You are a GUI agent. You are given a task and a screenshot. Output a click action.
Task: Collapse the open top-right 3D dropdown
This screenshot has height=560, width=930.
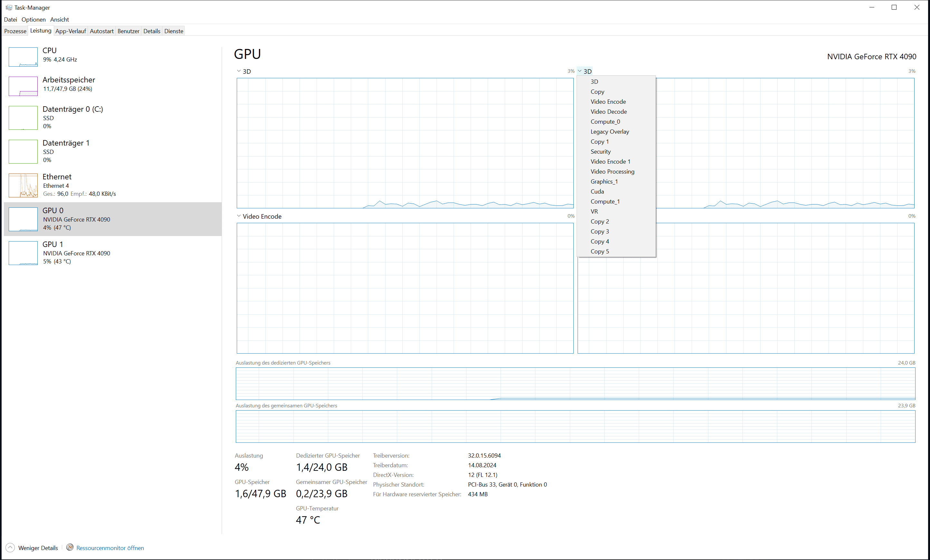585,71
